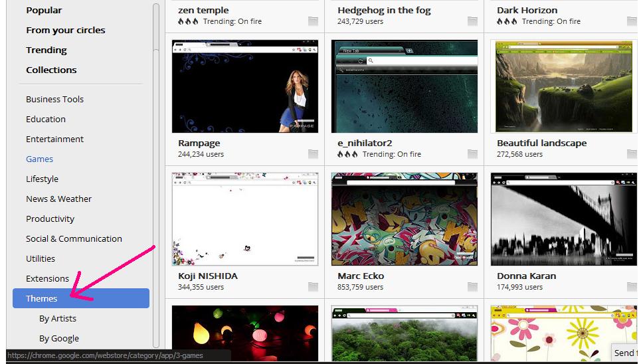Select the Business Tools category
639x364 pixels.
point(54,100)
